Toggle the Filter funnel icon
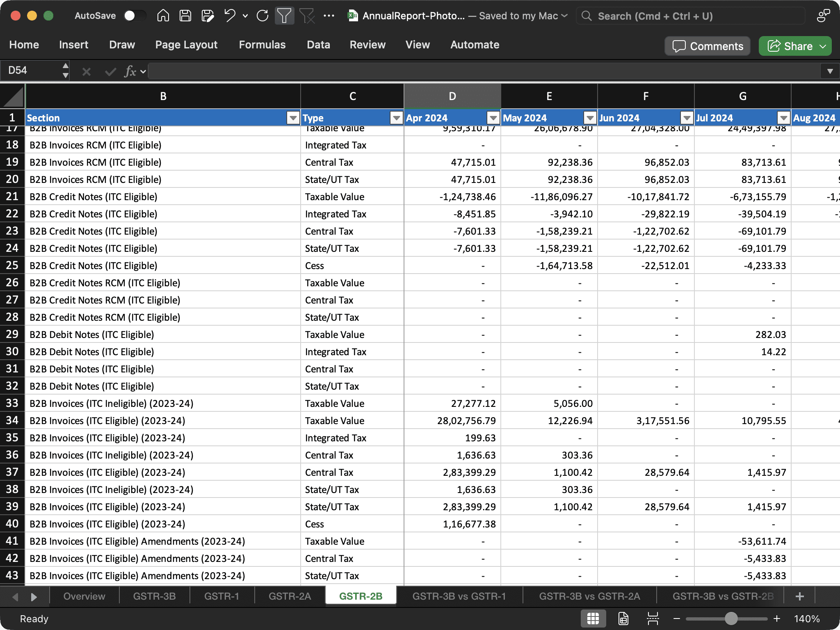840x630 pixels. 284,16
